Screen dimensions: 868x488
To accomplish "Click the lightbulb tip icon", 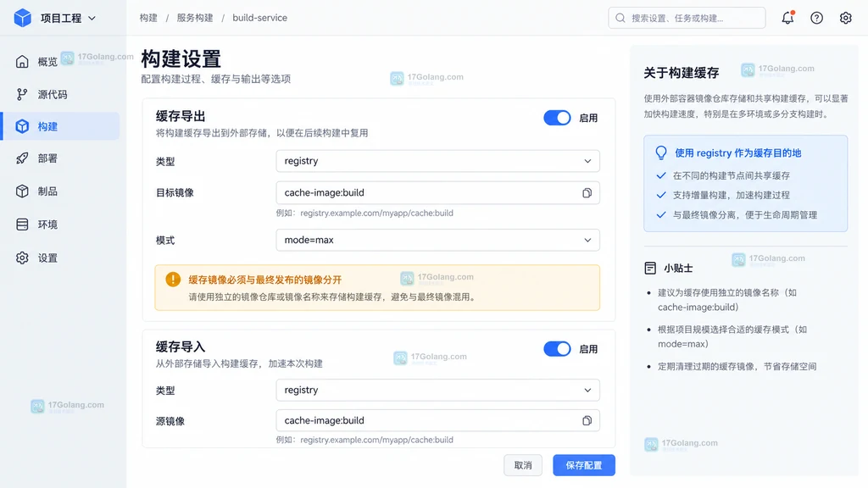I will (x=661, y=152).
